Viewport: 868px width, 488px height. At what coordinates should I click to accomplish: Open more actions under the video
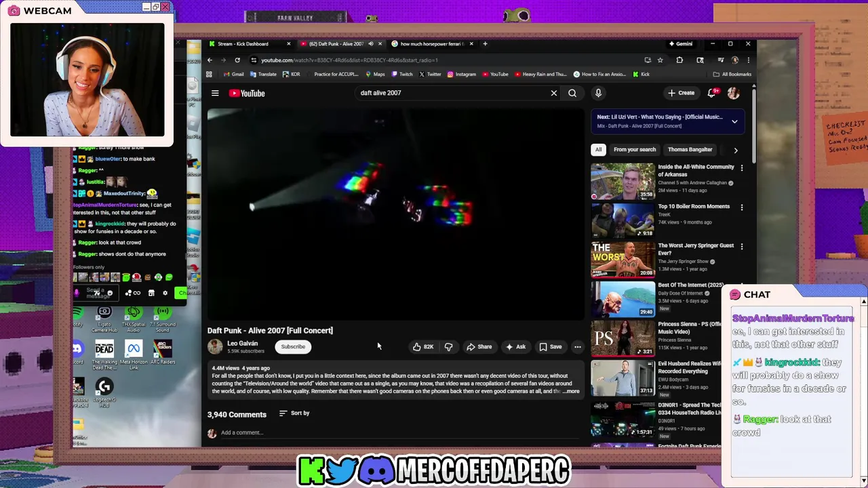tap(578, 347)
